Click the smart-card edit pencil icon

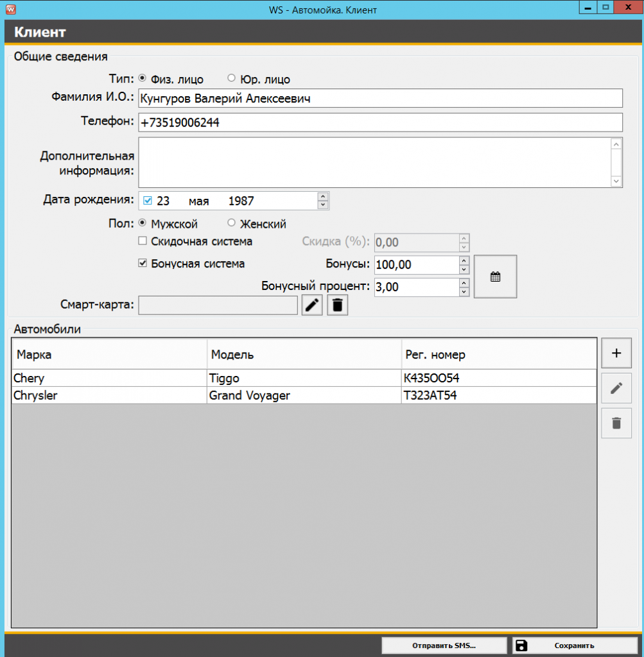pyautogui.click(x=312, y=305)
